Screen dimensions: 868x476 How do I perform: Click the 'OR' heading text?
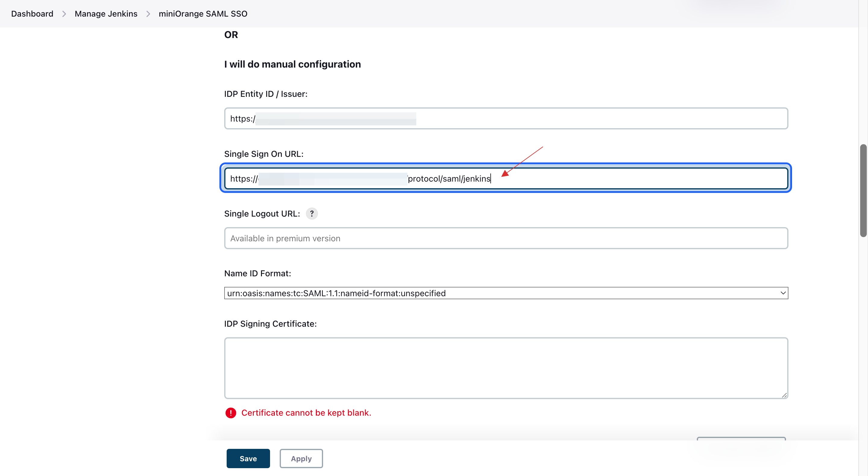[231, 35]
